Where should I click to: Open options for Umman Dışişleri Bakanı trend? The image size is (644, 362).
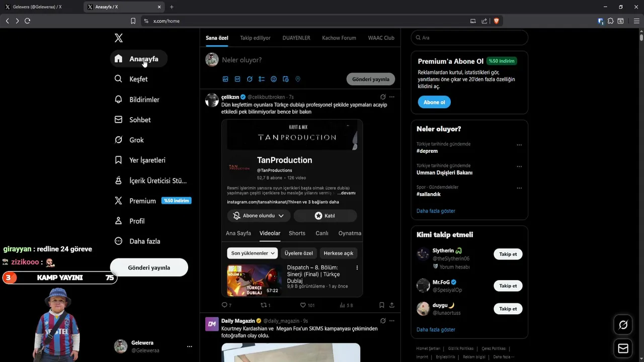click(x=519, y=166)
